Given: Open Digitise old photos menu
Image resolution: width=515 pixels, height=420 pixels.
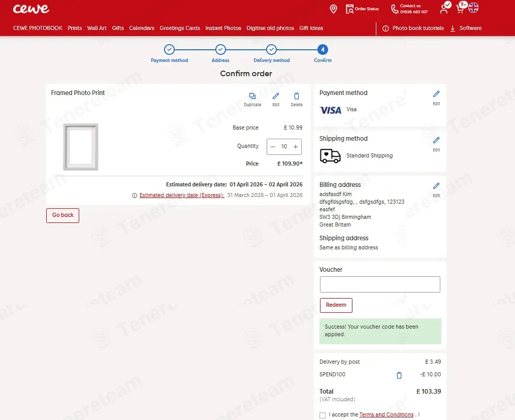Looking at the screenshot, I should pyautogui.click(x=270, y=28).
